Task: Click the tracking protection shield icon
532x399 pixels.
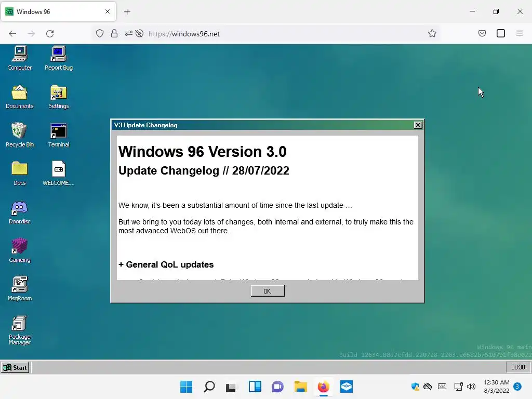Action: coord(100,34)
